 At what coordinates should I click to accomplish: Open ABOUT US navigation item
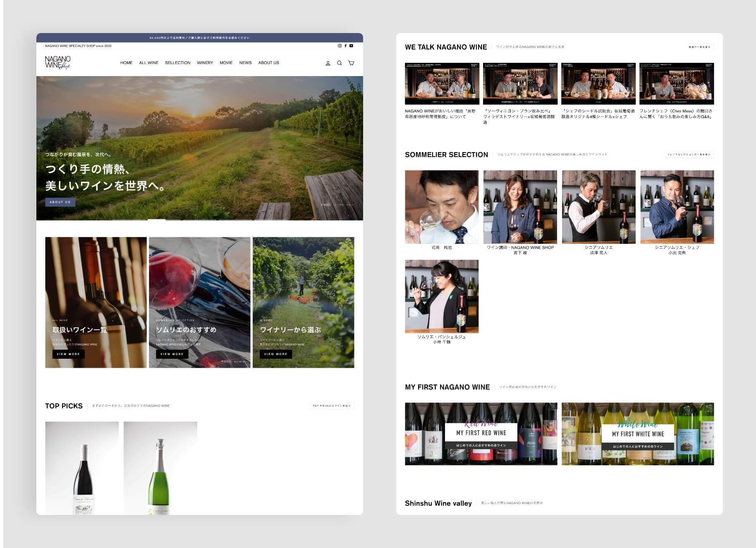(269, 63)
